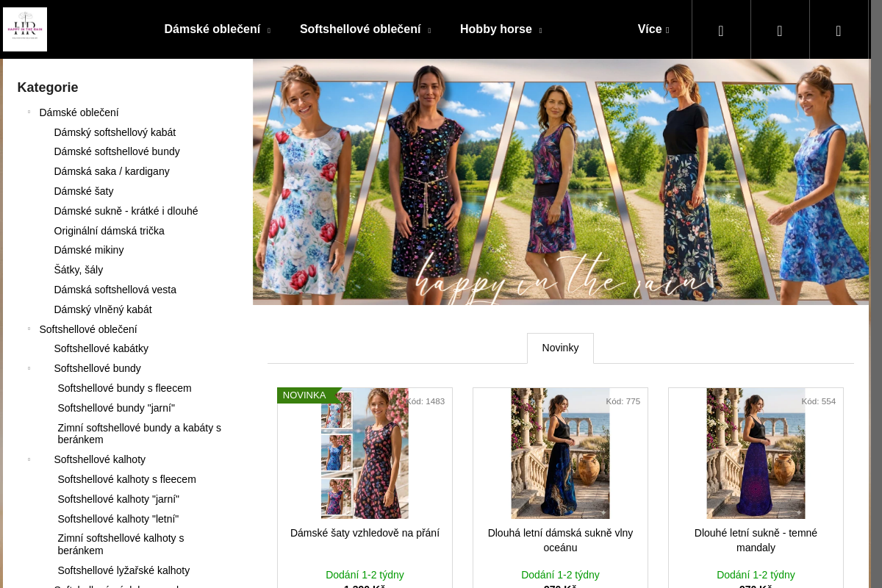Open the user login icon in the header

click(x=780, y=30)
